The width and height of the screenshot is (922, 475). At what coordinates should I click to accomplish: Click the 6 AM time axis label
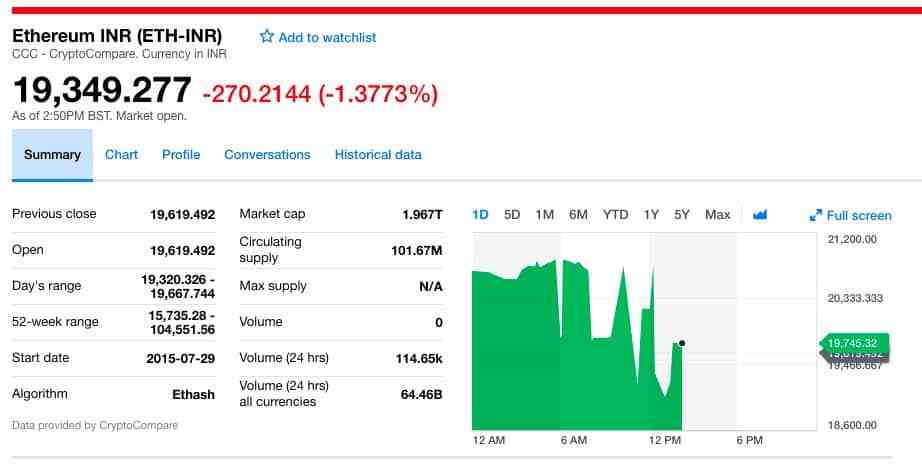(574, 440)
